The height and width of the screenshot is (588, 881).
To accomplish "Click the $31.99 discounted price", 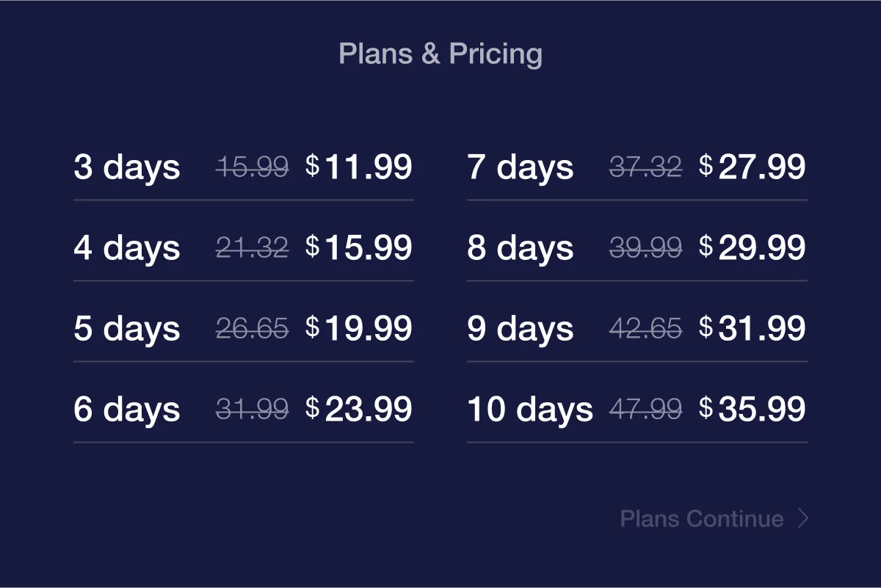I will (753, 329).
